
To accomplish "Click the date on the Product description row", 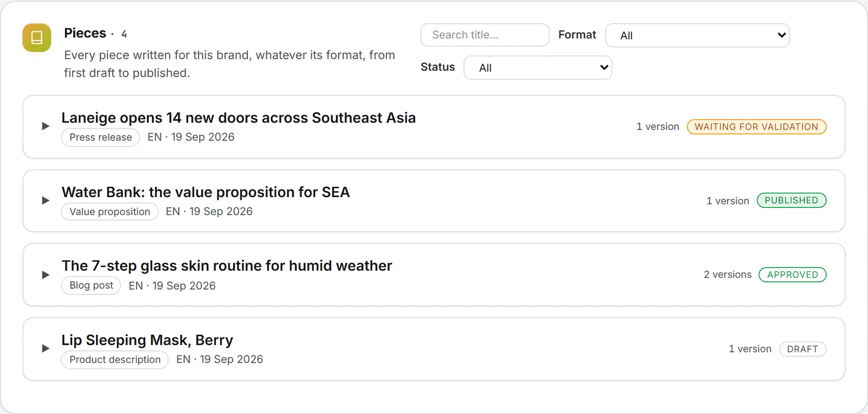I will pyautogui.click(x=231, y=359).
